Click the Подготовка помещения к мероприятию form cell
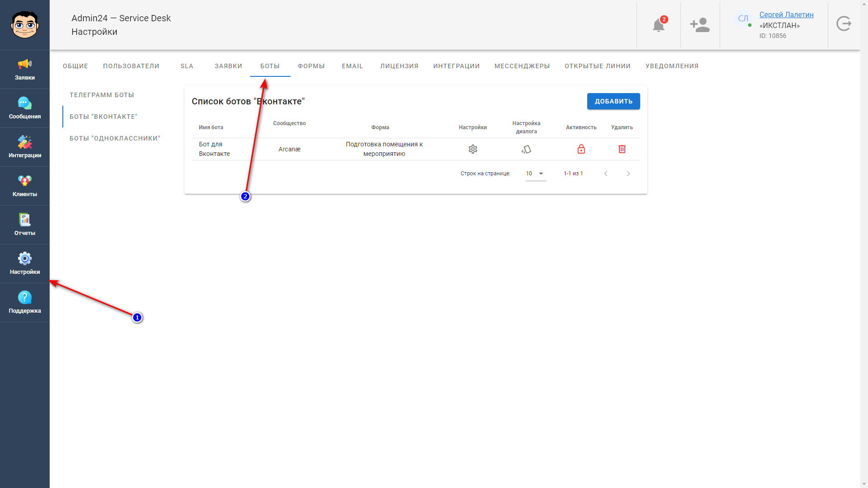 tap(384, 149)
